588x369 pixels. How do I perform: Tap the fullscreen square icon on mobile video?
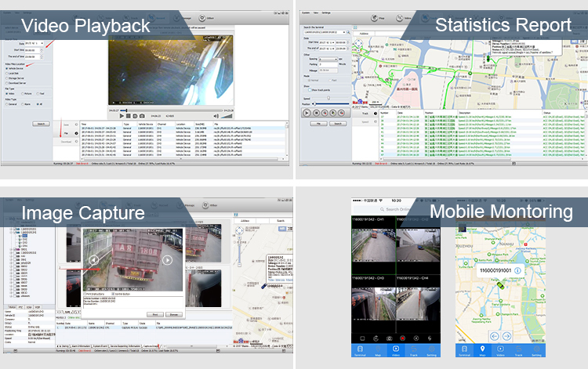(362, 338)
